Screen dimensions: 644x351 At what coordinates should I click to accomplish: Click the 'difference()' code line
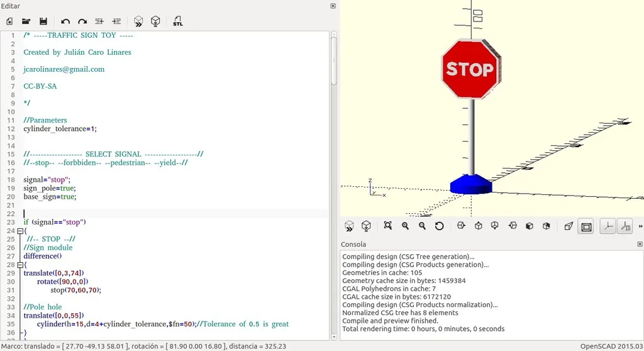[43, 256]
